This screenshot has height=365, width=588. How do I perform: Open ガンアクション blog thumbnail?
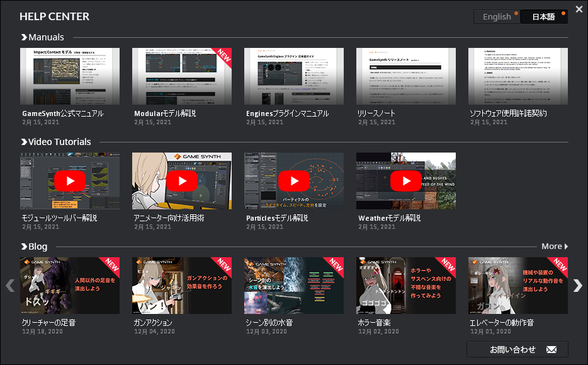click(182, 286)
